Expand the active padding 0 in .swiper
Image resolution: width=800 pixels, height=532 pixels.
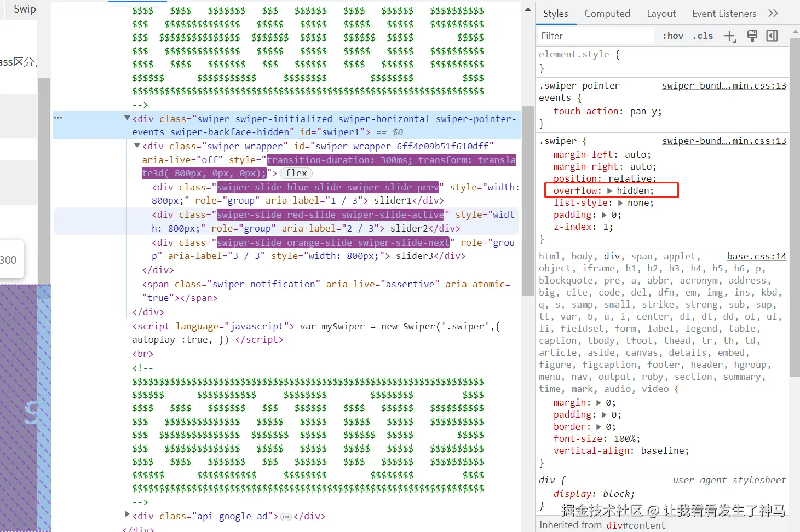tap(604, 215)
